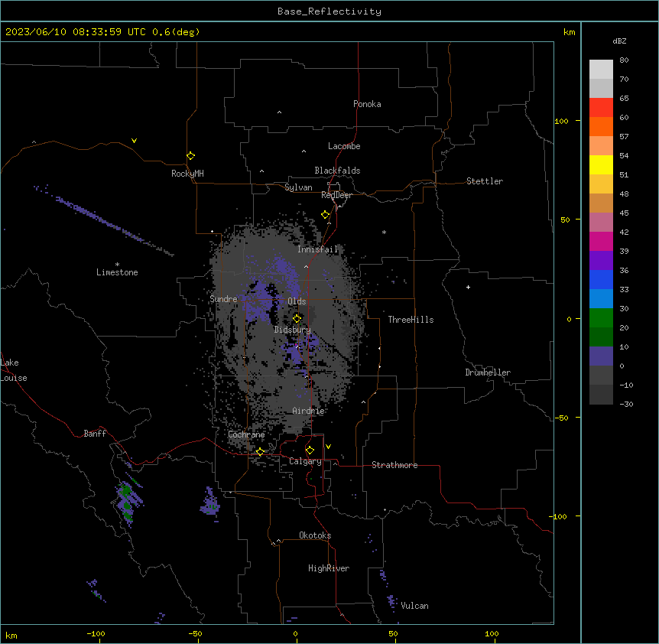The image size is (659, 644).
Task: Click the white plus marker north of Drumheller
Action: [468, 287]
